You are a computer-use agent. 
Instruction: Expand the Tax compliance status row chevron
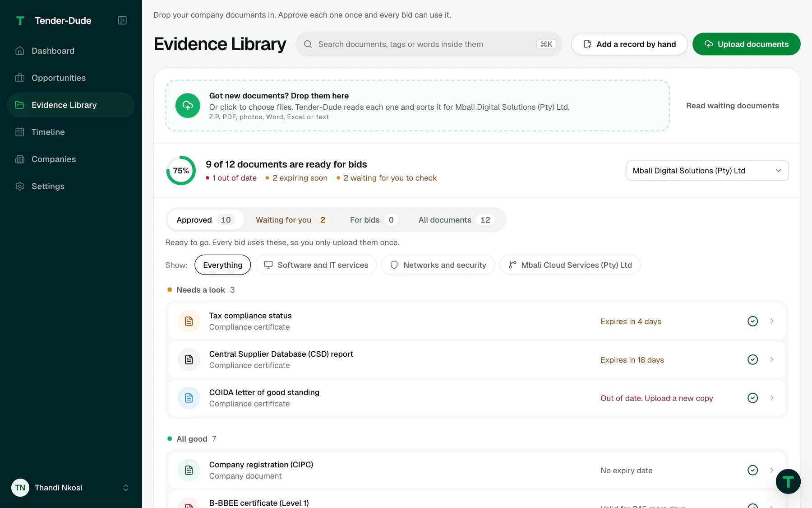(x=772, y=321)
